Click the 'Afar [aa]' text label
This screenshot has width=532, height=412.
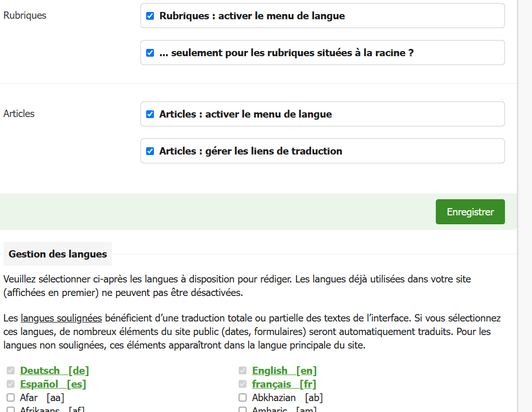point(42,398)
